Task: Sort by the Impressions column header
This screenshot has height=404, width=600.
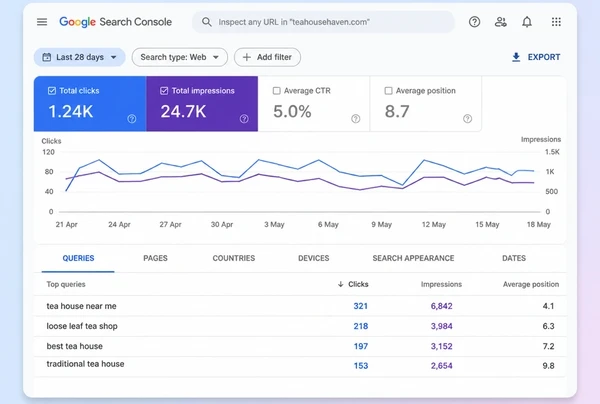Action: [441, 284]
